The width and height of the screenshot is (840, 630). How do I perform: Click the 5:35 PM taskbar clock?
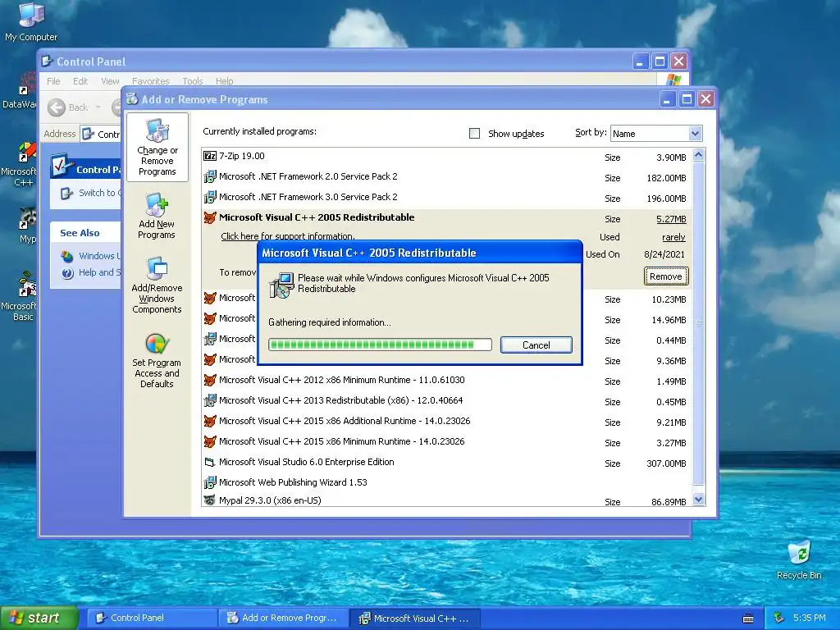810,618
